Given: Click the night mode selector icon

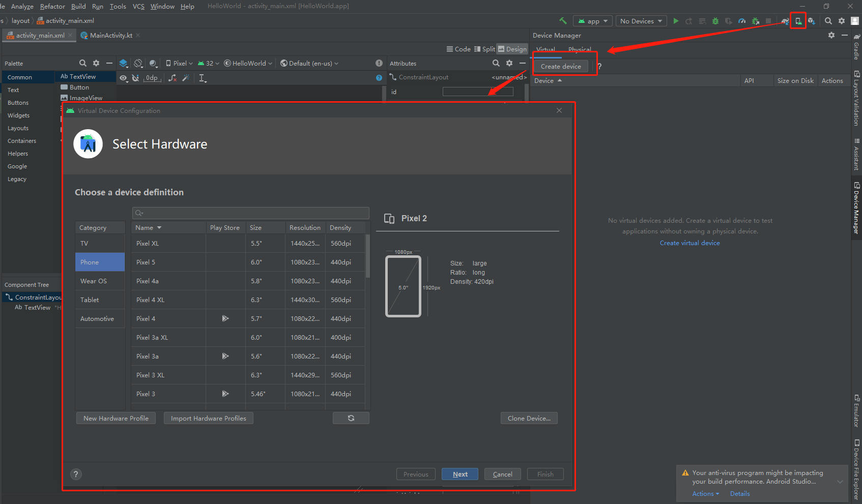Looking at the screenshot, I should [153, 63].
